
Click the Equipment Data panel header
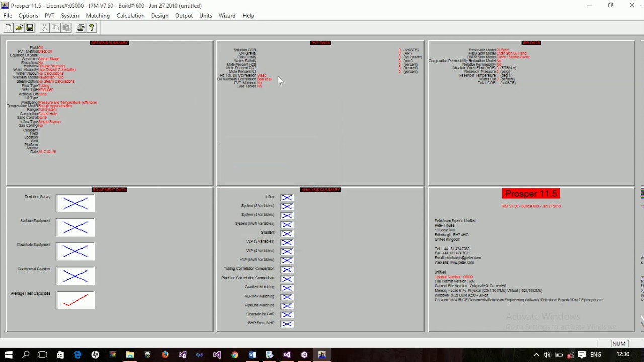pyautogui.click(x=109, y=190)
